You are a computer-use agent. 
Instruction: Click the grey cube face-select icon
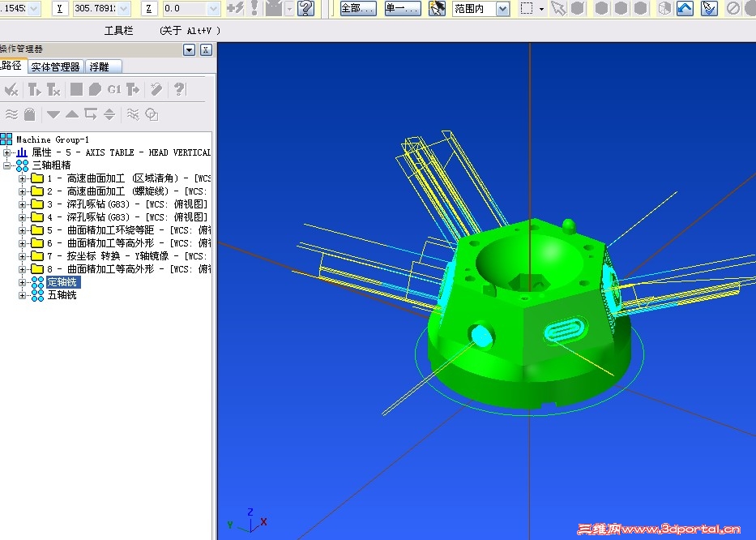[665, 8]
